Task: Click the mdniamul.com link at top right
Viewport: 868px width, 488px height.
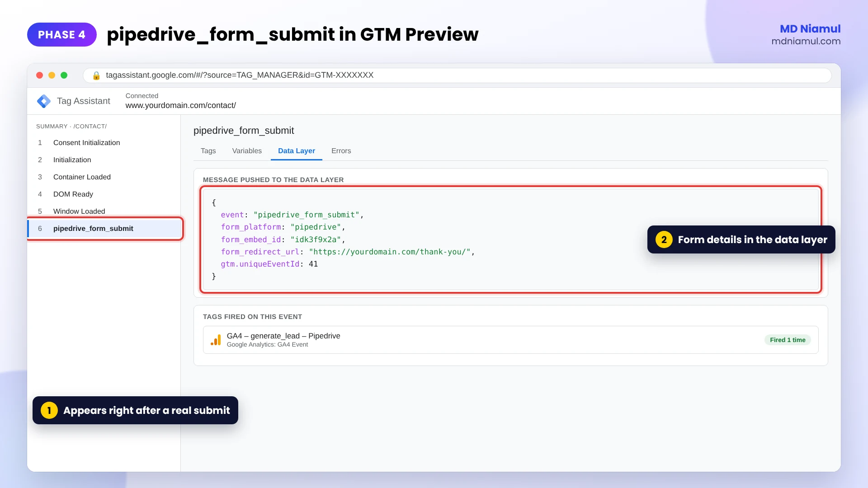Action: pyautogui.click(x=806, y=41)
